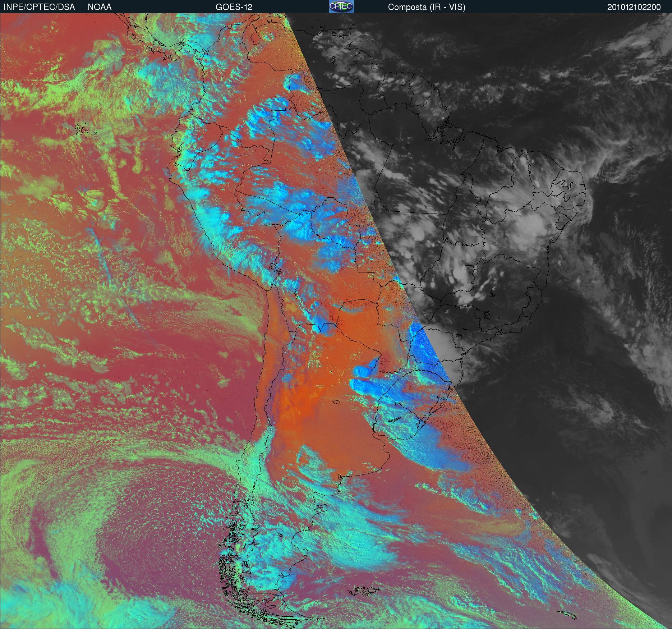Click the Uruguay country outline
Image resolution: width=672 pixels, height=629 pixels.
[399, 419]
